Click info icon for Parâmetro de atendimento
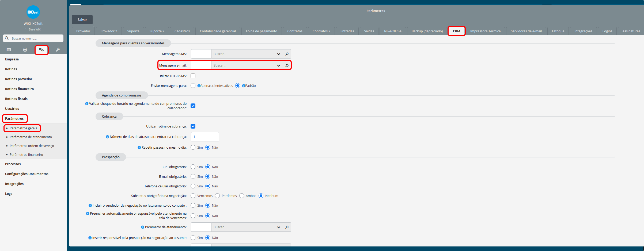Image resolution: width=644 pixels, height=251 pixels. point(143,227)
